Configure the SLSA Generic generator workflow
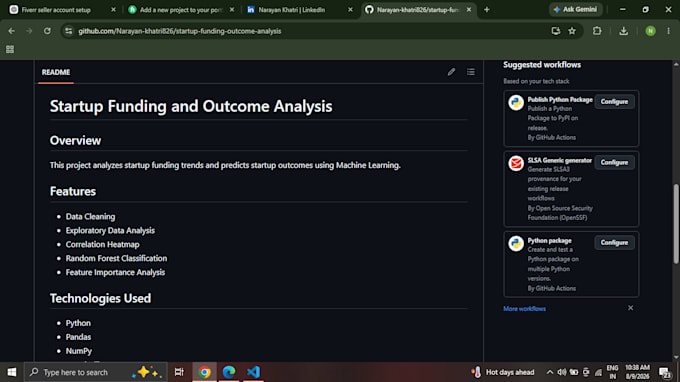 tap(614, 162)
